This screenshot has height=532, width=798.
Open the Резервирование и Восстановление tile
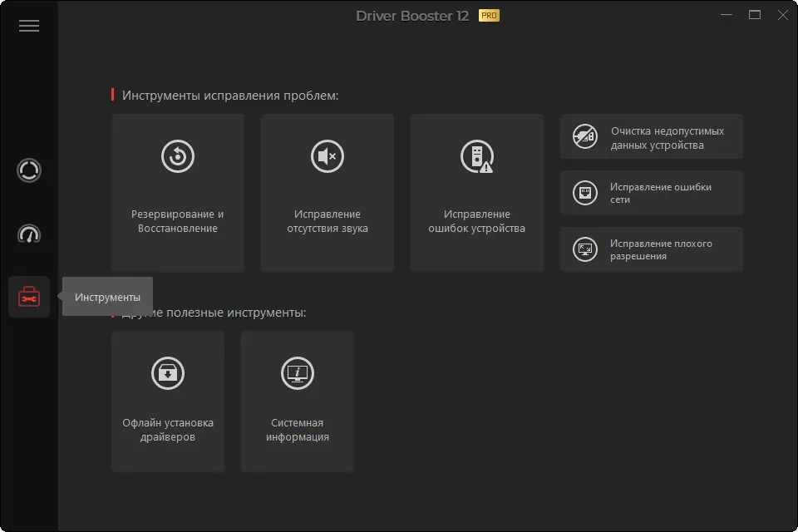point(178,220)
